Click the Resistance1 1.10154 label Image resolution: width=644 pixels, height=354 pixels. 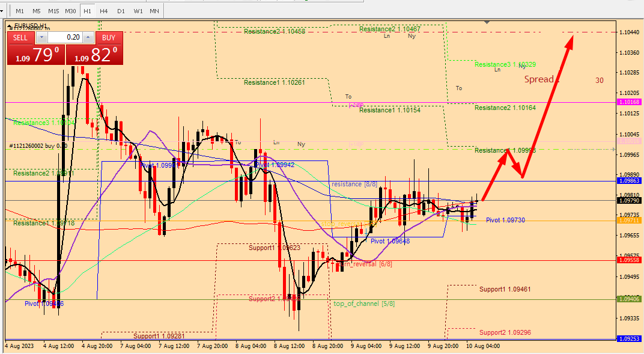(x=390, y=110)
